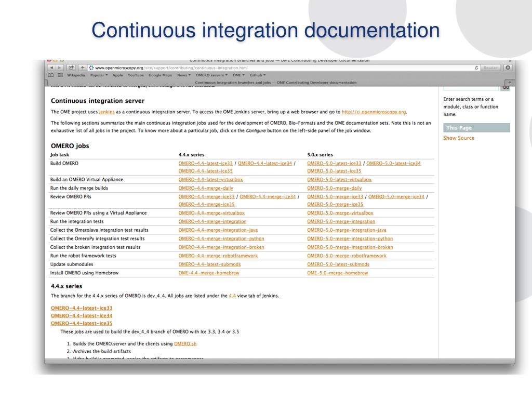The image size is (532, 399).
Task: Open the OMERO-4.4-merge-daily link
Action: pos(206,188)
